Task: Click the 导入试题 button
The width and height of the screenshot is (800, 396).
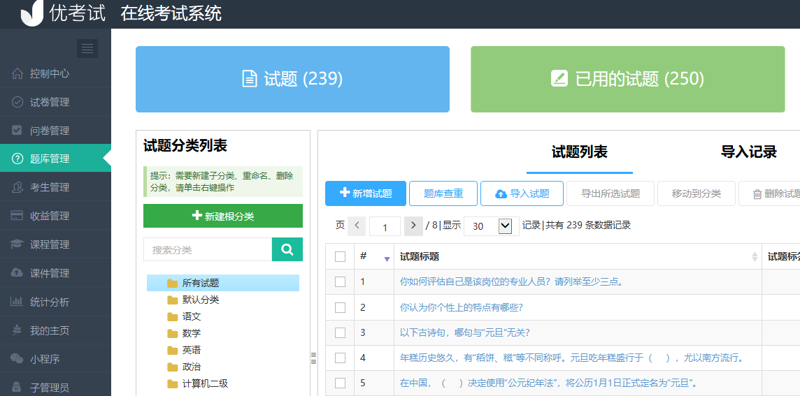Action: pos(522,193)
